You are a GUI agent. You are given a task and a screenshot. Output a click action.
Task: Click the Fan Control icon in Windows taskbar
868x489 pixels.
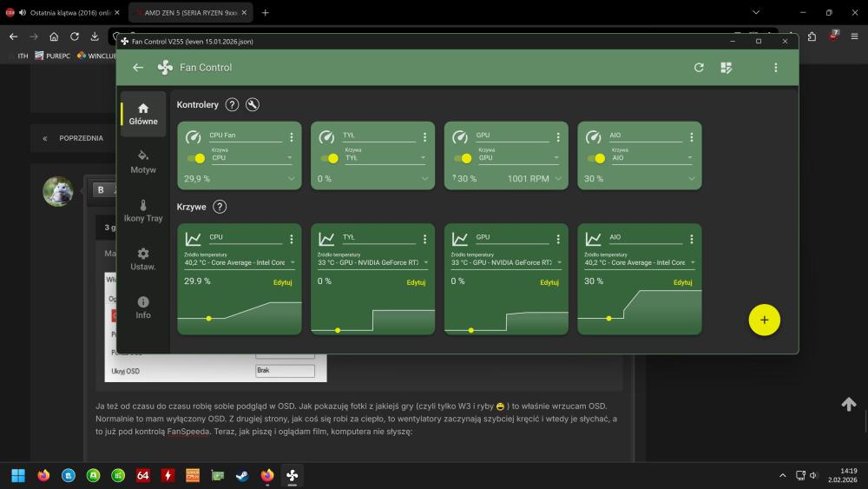tap(293, 475)
